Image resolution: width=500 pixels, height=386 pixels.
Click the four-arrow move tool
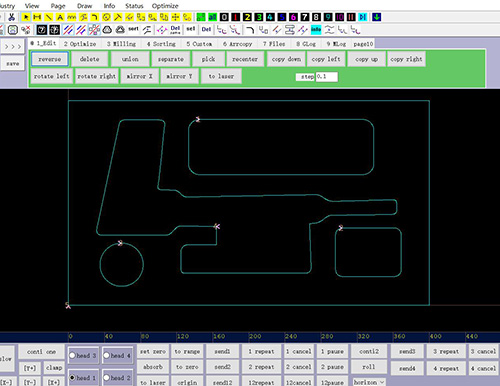tap(175, 17)
